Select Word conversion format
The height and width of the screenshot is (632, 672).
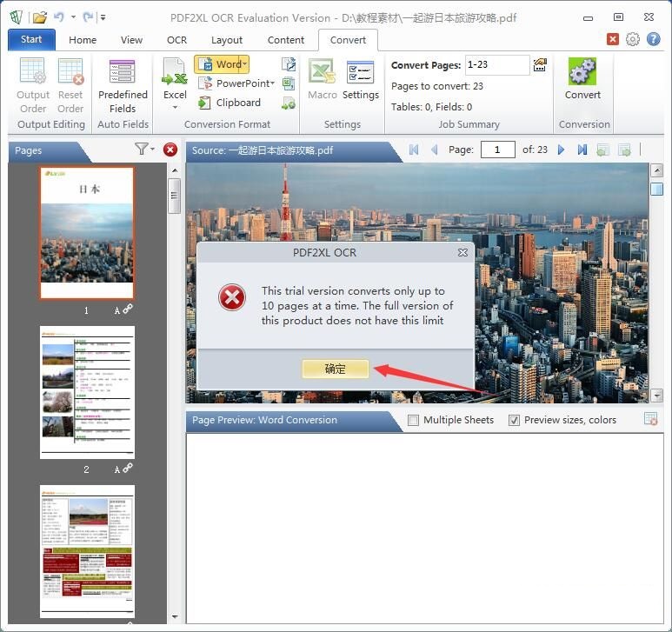coord(221,64)
